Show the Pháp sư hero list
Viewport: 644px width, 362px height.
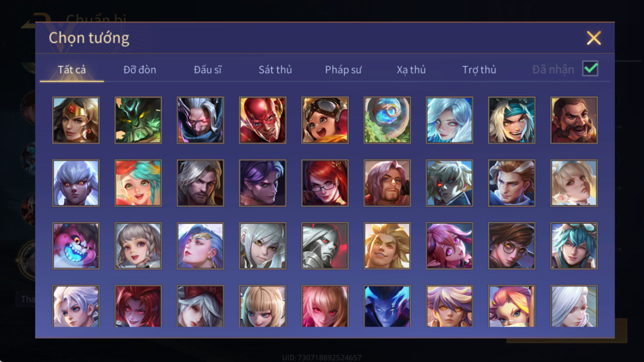343,70
